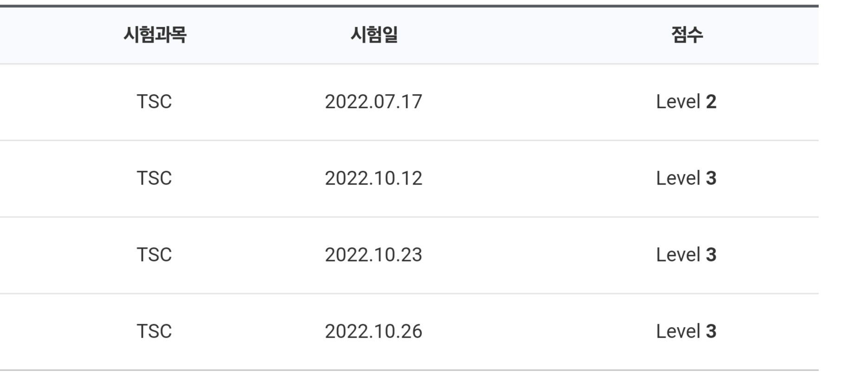Click the word Level in the 2022.10.26 row
Image resolution: width=868 pixels, height=373 pixels.
(678, 331)
